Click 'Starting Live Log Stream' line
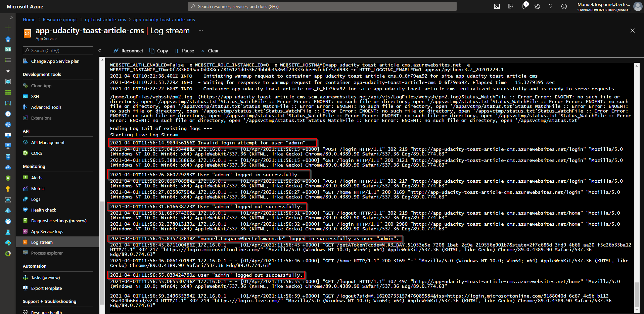The height and width of the screenshot is (314, 644). pos(149,135)
